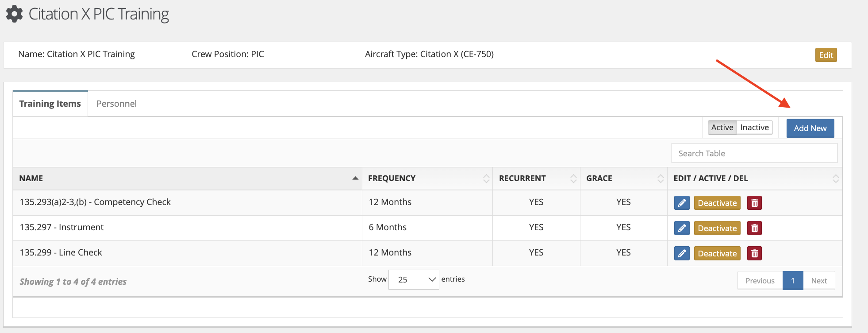Click trash icon for 135.297 Instrument
This screenshot has width=868, height=333.
(x=754, y=228)
